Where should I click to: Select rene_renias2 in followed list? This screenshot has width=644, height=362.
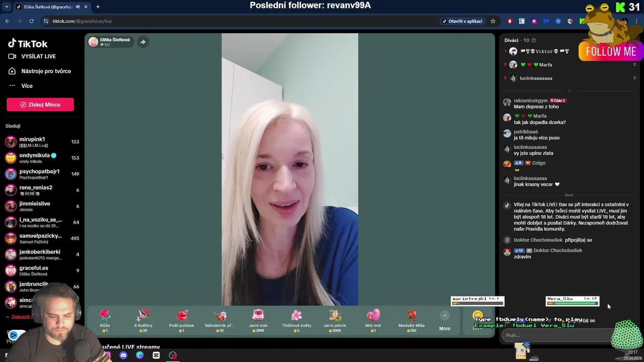coord(42,190)
